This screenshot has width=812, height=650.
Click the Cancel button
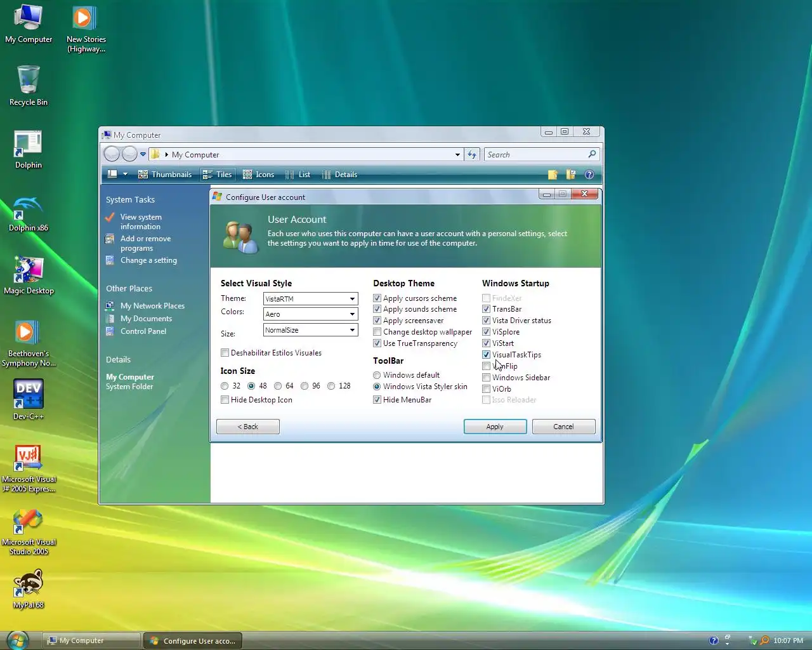pos(563,427)
